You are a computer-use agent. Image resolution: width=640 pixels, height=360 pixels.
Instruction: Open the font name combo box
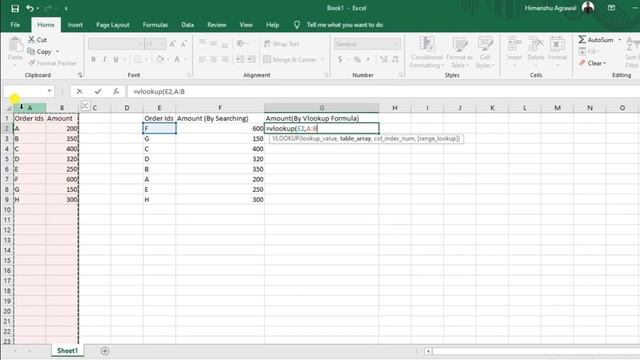tap(116, 44)
